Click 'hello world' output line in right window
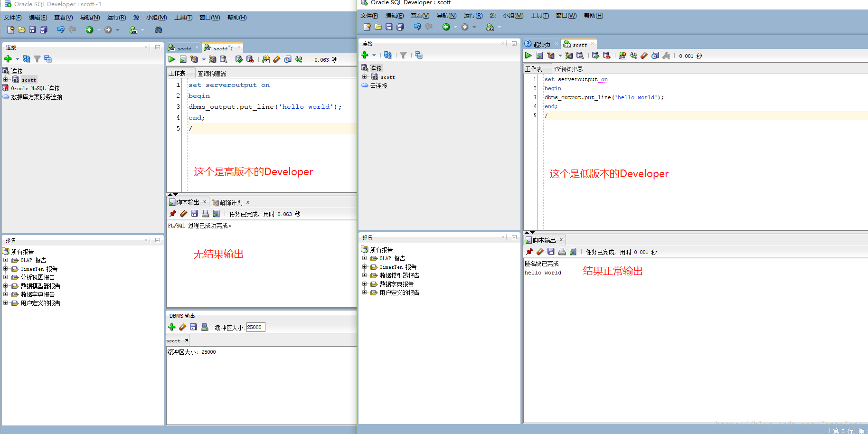This screenshot has width=868, height=434. pos(543,273)
